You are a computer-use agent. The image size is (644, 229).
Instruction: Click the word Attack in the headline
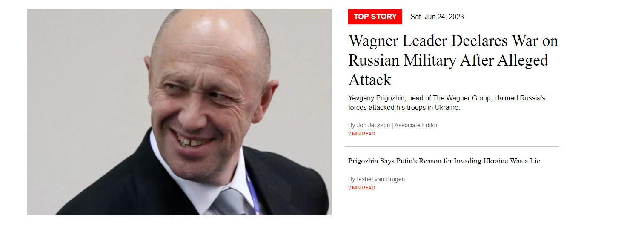click(x=370, y=80)
